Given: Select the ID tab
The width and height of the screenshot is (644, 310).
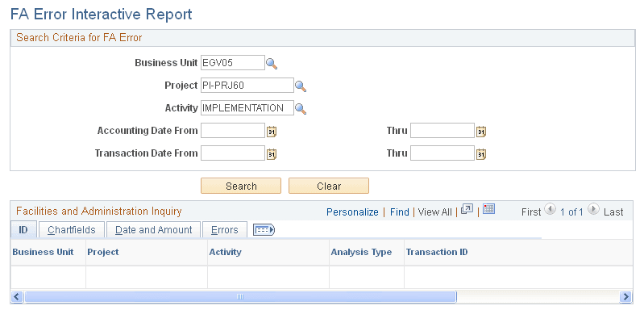Looking at the screenshot, I should [x=23, y=230].
